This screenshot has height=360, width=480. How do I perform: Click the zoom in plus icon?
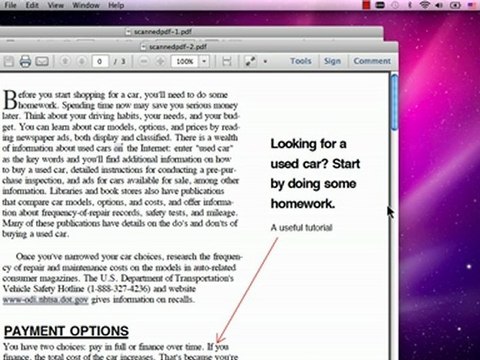160,61
